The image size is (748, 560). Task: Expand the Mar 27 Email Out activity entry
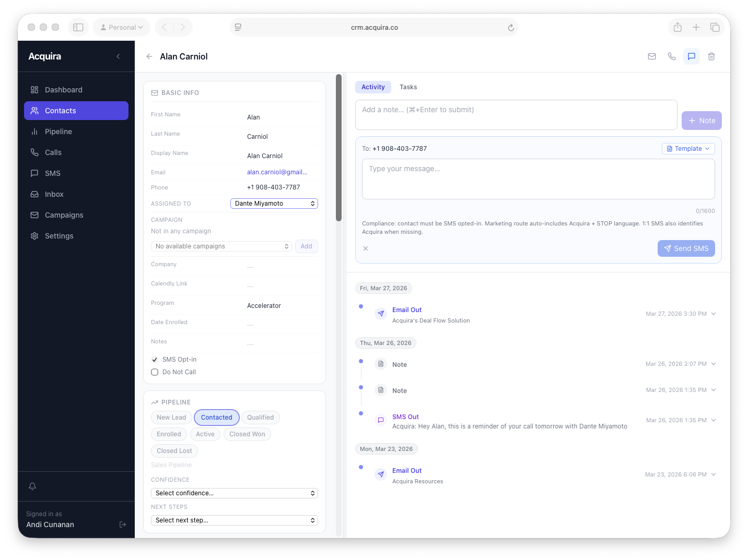tap(715, 313)
